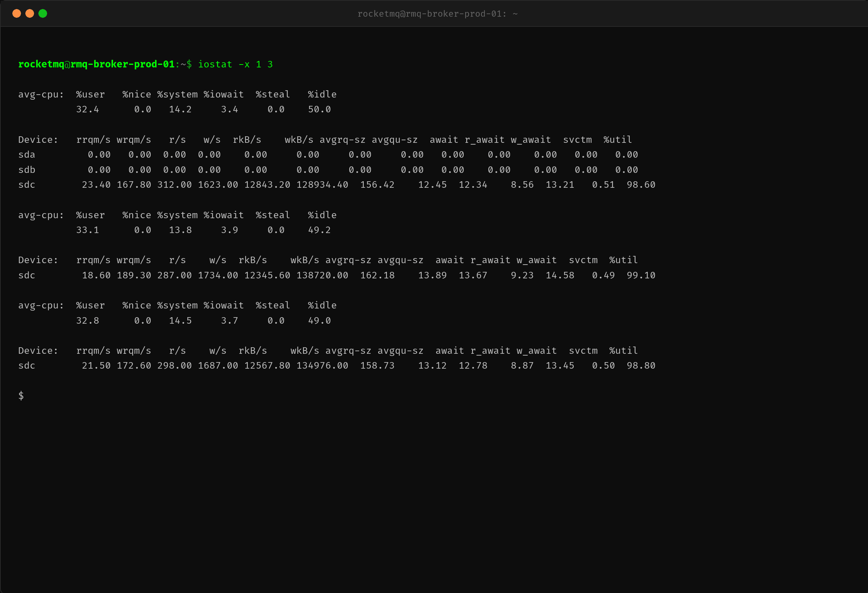
Task: Click the first %user value 32.4
Action: [x=87, y=109]
